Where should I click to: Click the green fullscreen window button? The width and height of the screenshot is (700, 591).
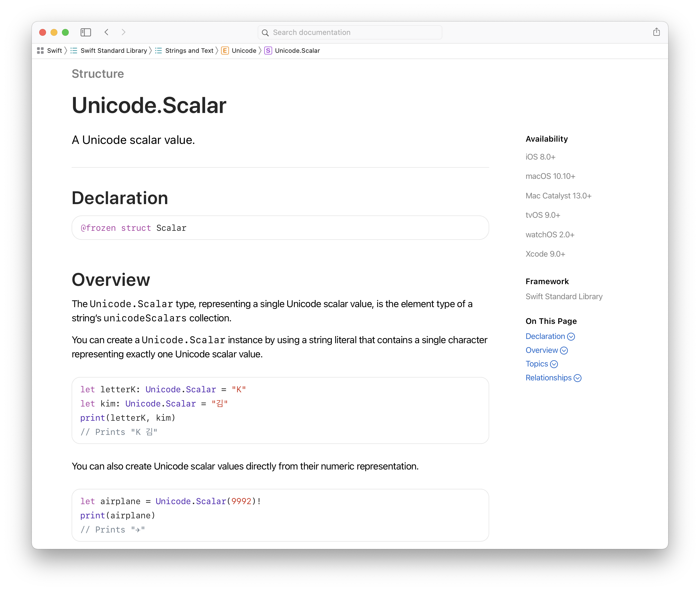(65, 32)
